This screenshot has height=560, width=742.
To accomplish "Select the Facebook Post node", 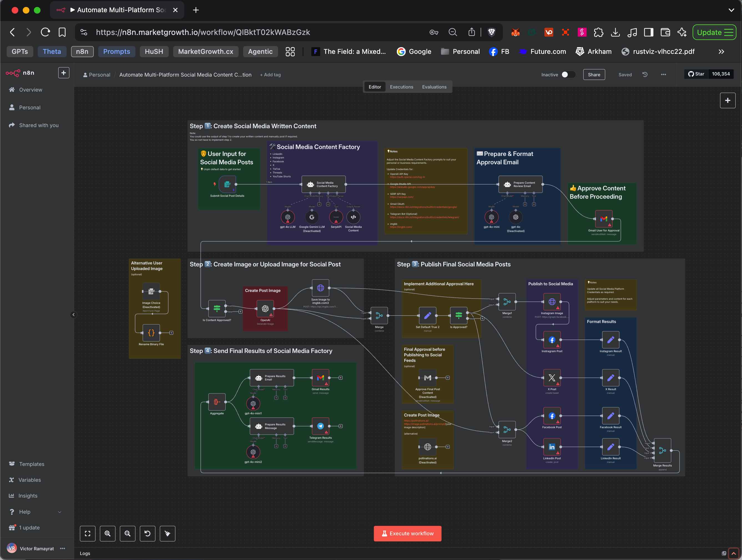I will (x=552, y=416).
